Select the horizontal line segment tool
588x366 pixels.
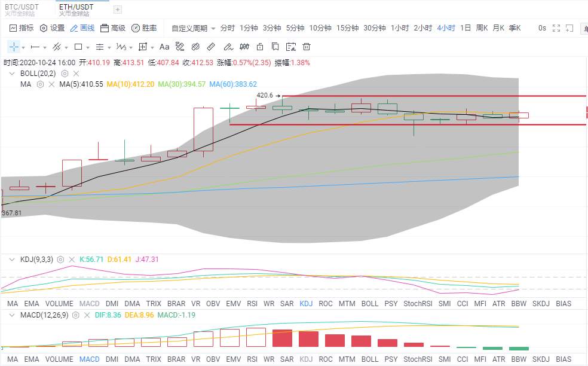click(x=35, y=47)
